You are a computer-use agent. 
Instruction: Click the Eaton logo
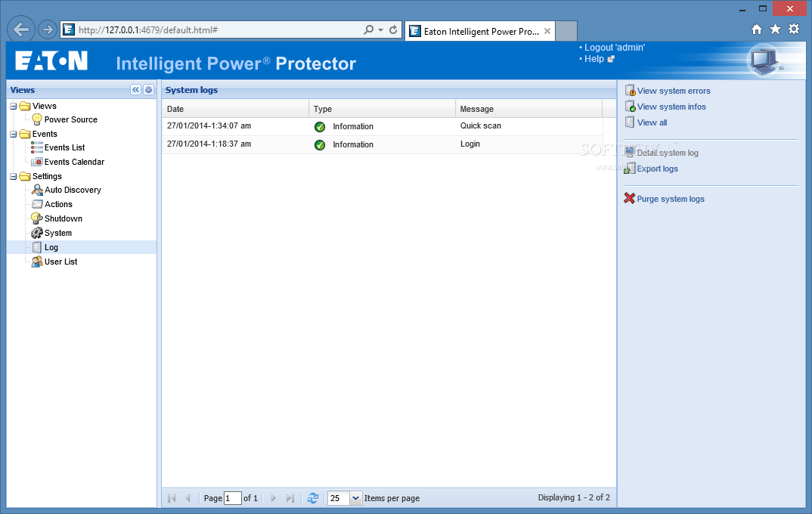(51, 61)
